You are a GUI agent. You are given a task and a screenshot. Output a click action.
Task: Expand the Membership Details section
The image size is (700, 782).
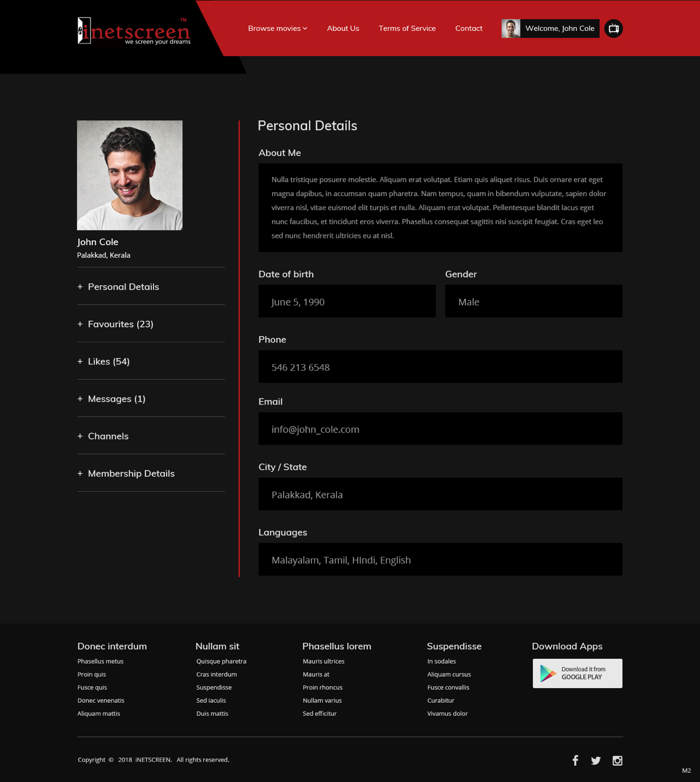coord(131,473)
